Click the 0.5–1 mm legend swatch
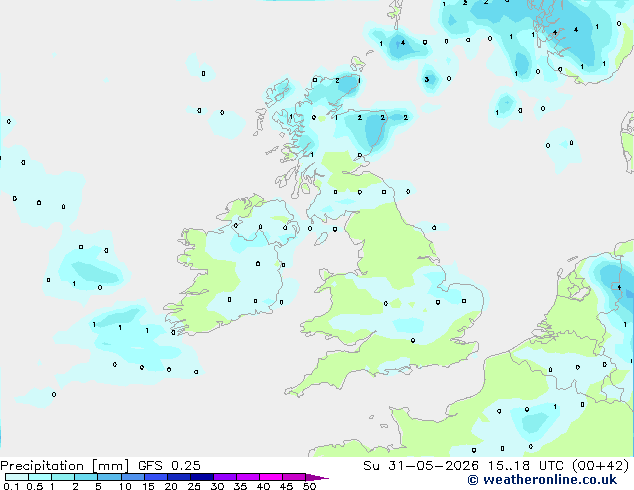The height and width of the screenshot is (490, 634). tap(40, 477)
